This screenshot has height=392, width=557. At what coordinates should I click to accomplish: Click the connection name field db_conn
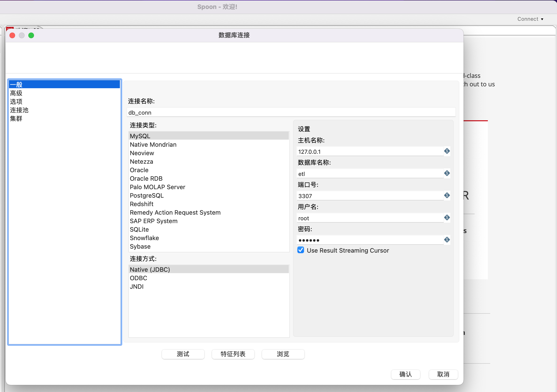point(291,113)
